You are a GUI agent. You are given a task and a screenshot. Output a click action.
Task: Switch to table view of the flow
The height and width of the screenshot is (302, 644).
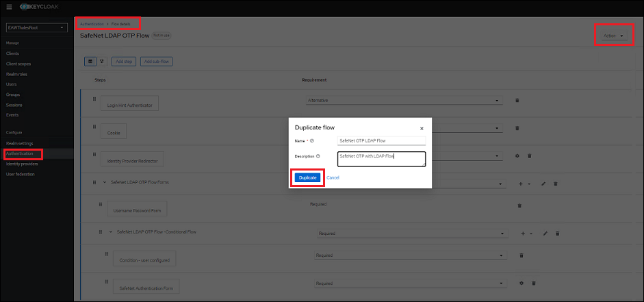90,62
